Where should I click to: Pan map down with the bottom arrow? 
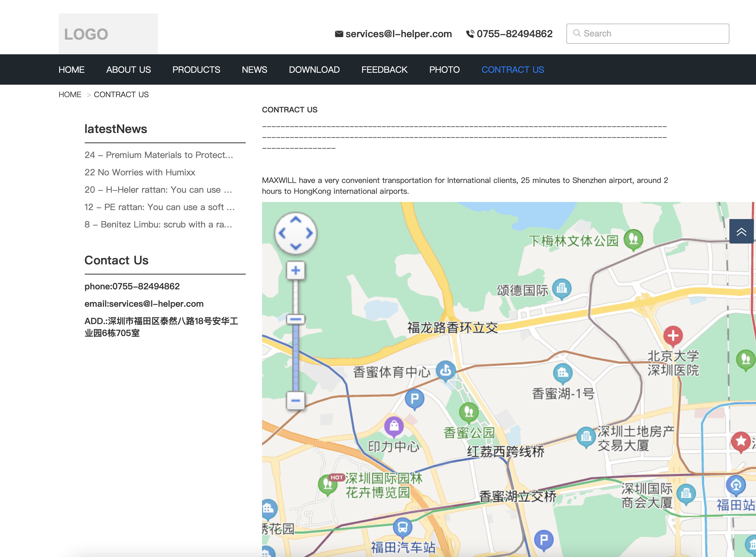coord(295,246)
